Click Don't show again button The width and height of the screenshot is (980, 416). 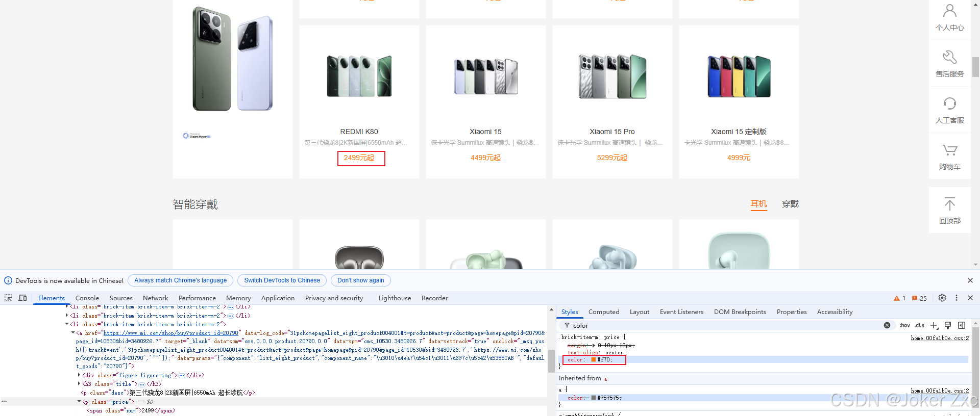tap(360, 280)
